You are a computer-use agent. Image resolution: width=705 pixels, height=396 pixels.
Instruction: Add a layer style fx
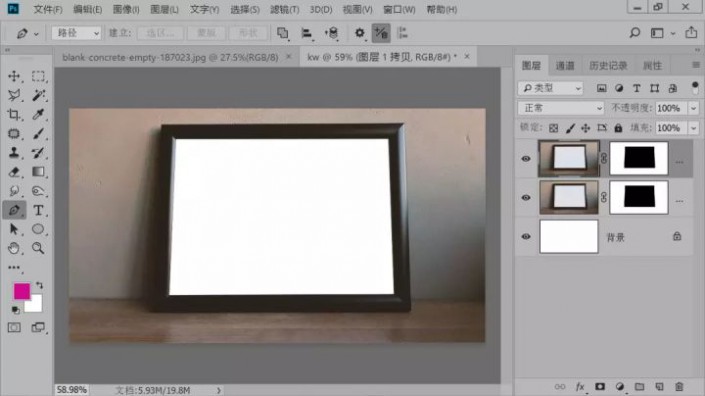[580, 387]
